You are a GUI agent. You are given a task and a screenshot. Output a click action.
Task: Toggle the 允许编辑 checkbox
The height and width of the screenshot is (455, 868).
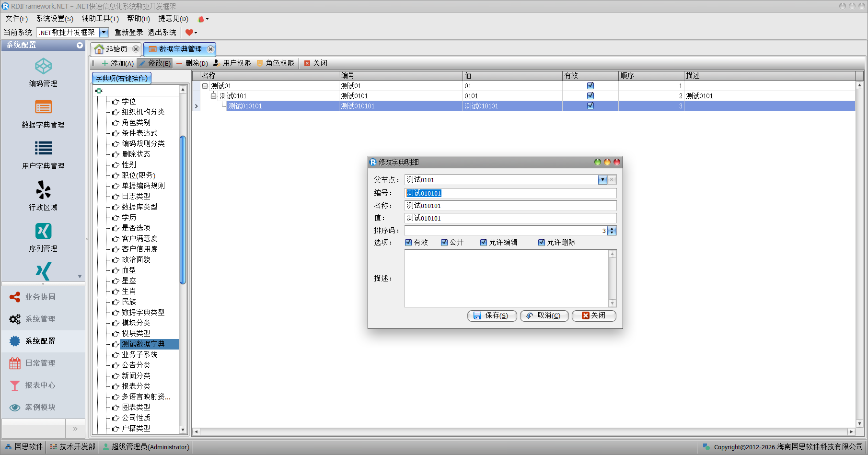[484, 243]
